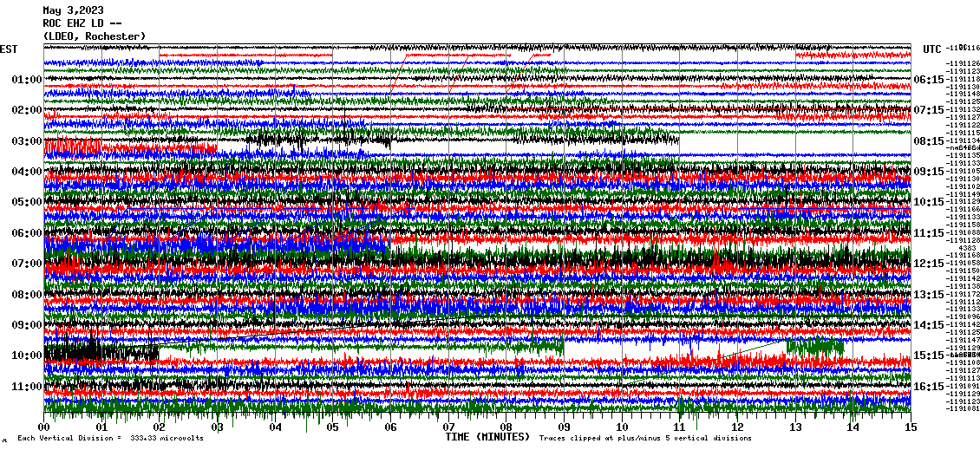Click the 11 minute tick on bottom axis
Viewport: 980px width, 450px height.
coord(680,427)
